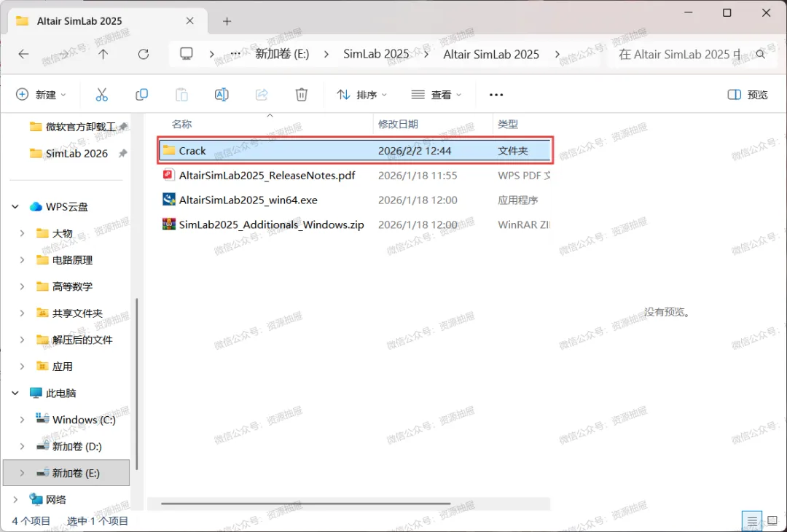Screen dimensions: 787x532
Task: Expand the 电路原理 folder node
Action: [x=22, y=260]
